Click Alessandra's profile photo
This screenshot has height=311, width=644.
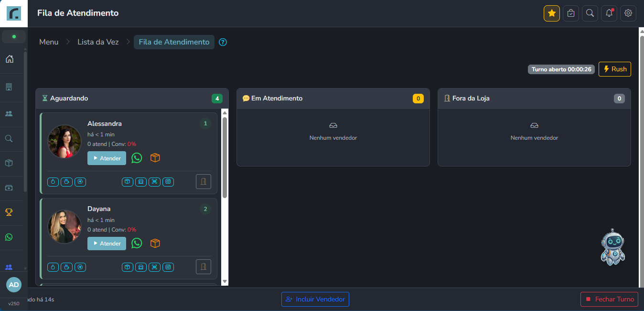(x=64, y=142)
